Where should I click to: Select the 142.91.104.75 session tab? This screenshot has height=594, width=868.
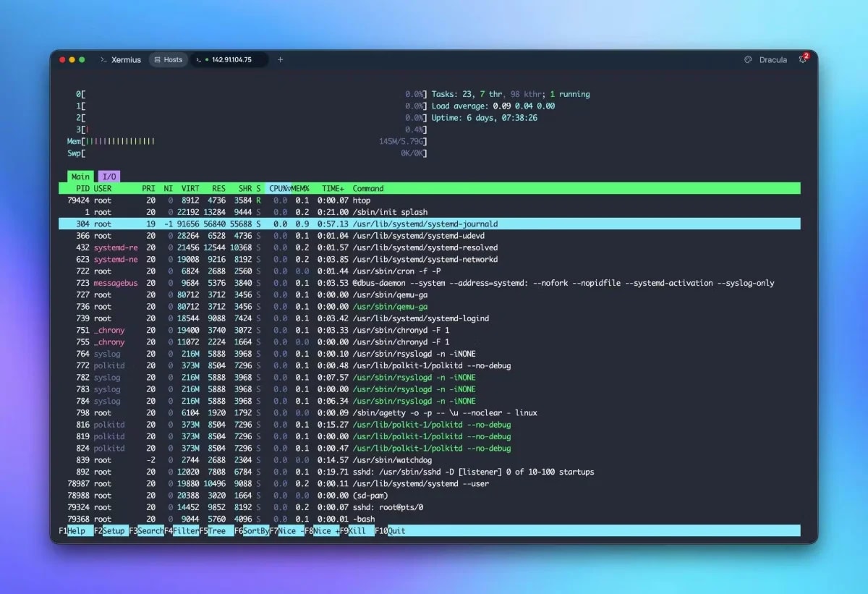pyautogui.click(x=230, y=59)
